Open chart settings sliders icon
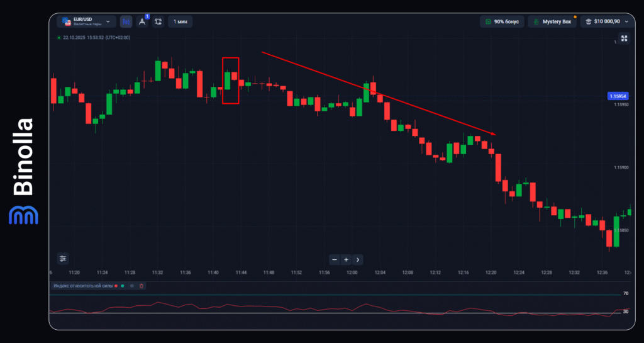Image resolution: width=644 pixels, height=343 pixels. 62,258
